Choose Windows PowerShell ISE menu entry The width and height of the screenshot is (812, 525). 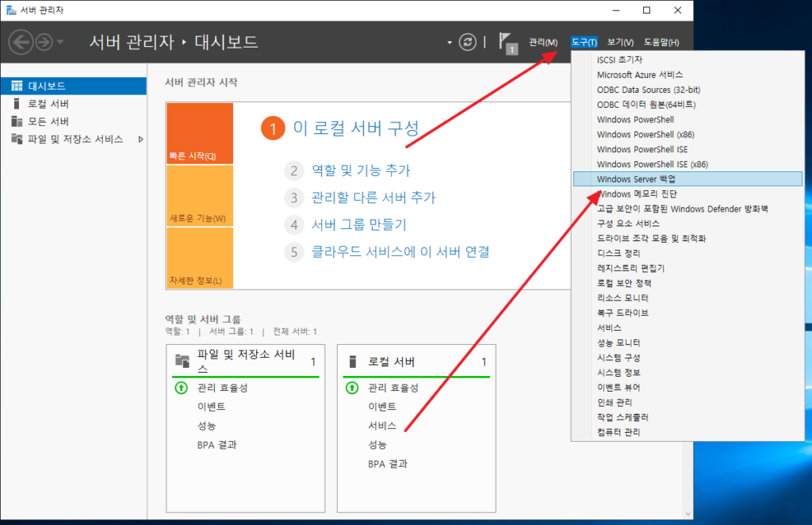642,149
